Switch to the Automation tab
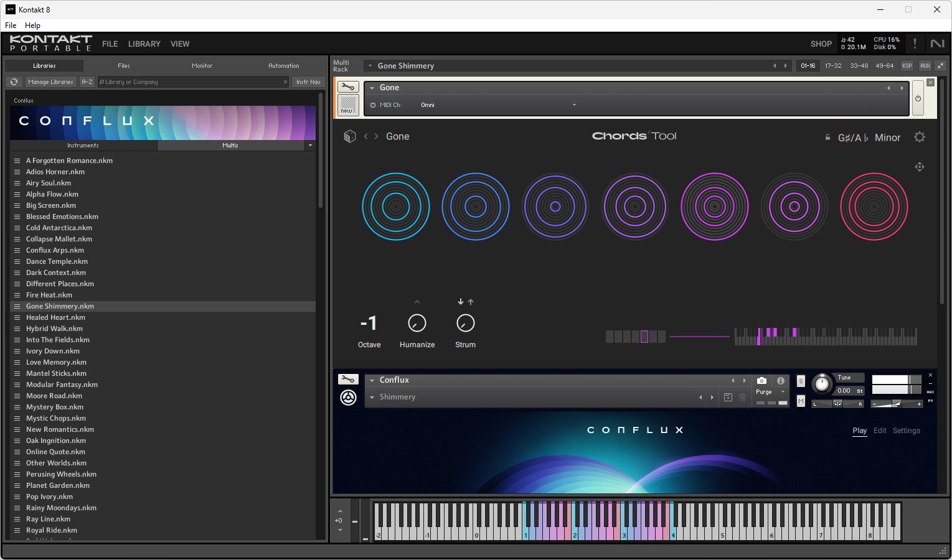 (284, 66)
